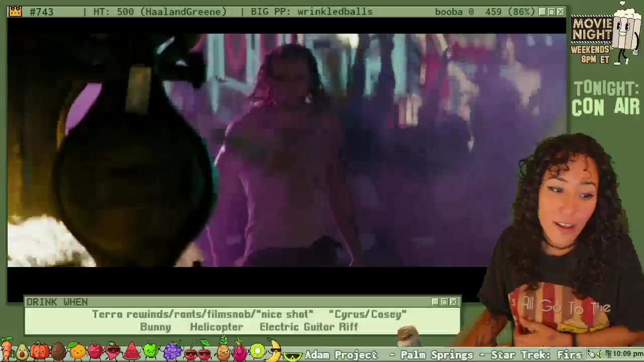Click the Helicopter drink rule
Viewport: 644px width, 362px height.
click(x=217, y=327)
